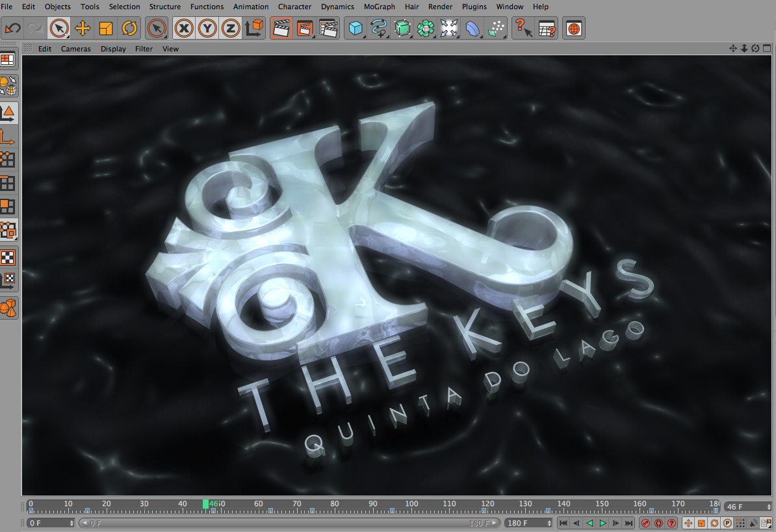
Task: Click the viewport pan move icon
Action: click(733, 49)
